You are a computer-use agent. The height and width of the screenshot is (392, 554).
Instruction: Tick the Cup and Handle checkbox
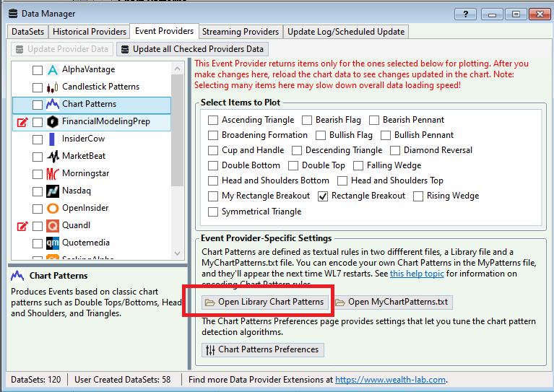pos(213,150)
